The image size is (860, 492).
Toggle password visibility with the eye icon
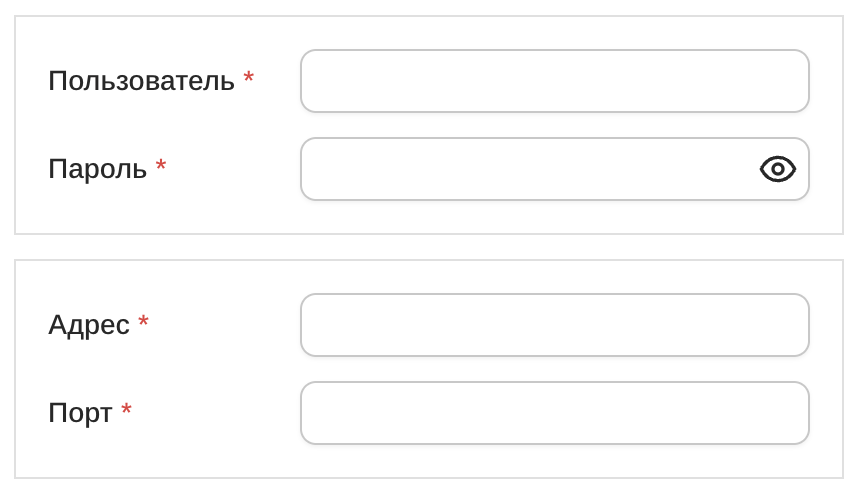(777, 169)
